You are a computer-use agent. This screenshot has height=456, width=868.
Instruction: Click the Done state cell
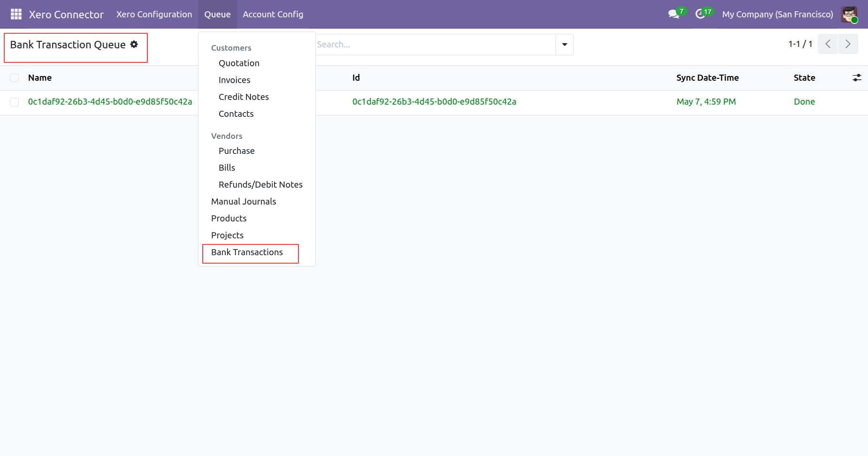tap(804, 102)
